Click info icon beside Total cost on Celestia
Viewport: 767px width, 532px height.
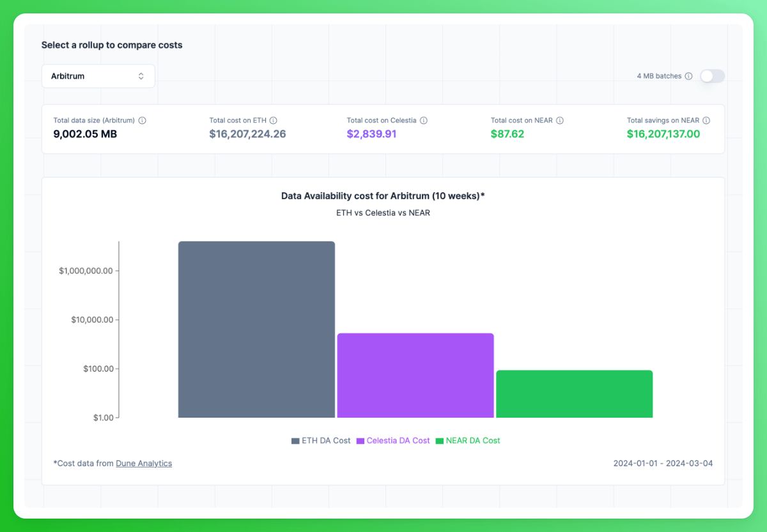tap(423, 121)
